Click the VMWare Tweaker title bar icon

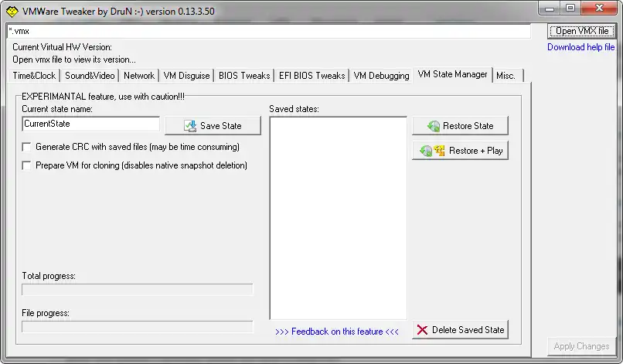coord(12,11)
